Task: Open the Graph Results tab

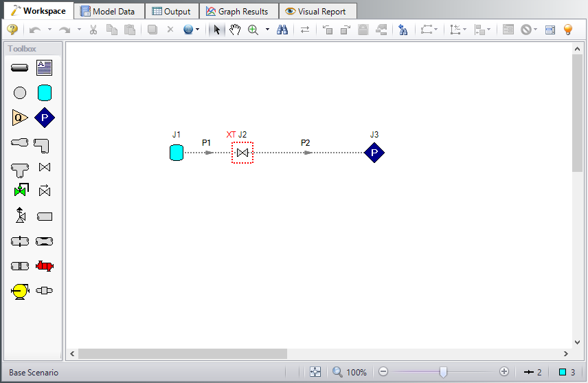Action: pos(238,11)
